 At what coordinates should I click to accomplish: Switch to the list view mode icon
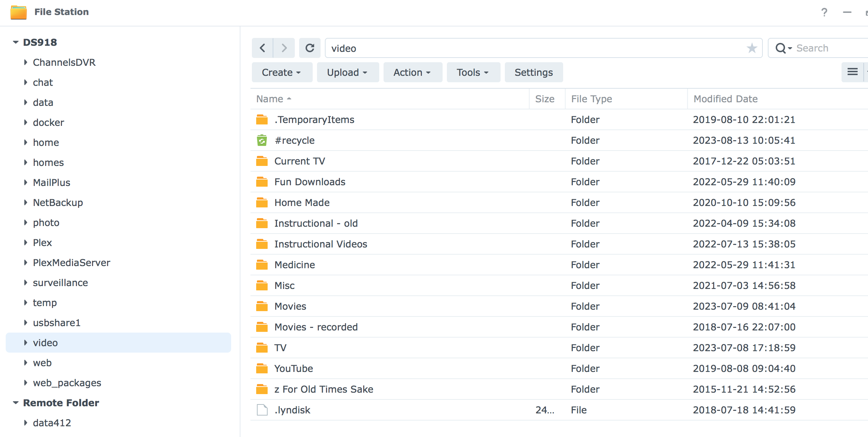[x=852, y=72]
